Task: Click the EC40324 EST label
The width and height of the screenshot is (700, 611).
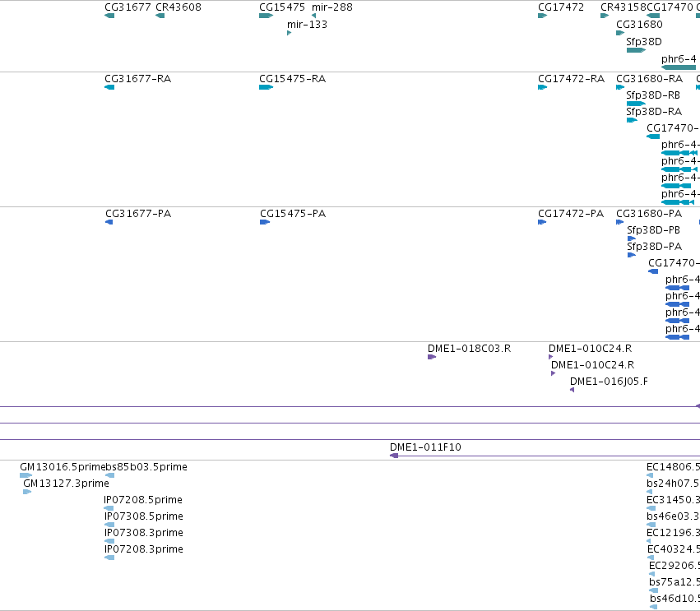Action: pos(674,549)
